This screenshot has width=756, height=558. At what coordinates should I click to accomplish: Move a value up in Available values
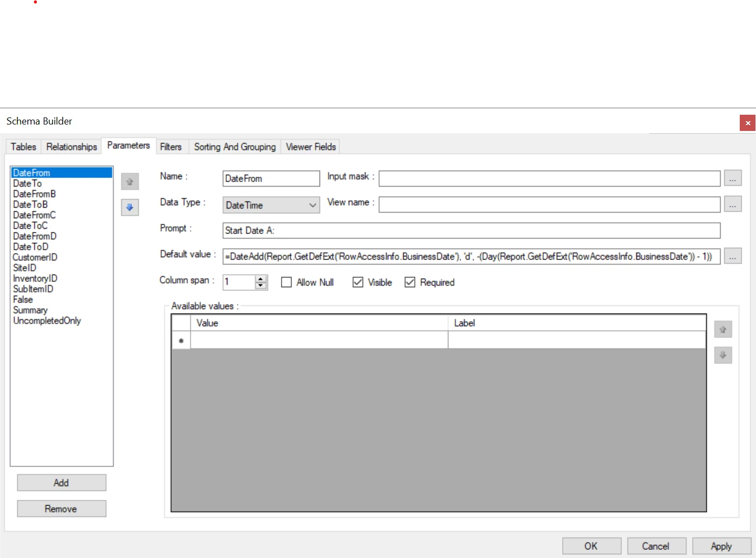click(x=723, y=329)
